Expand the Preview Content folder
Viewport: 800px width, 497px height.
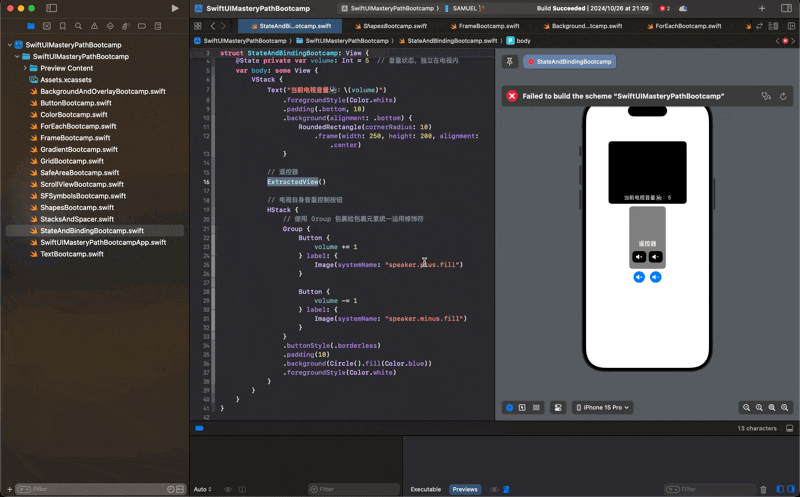25,68
